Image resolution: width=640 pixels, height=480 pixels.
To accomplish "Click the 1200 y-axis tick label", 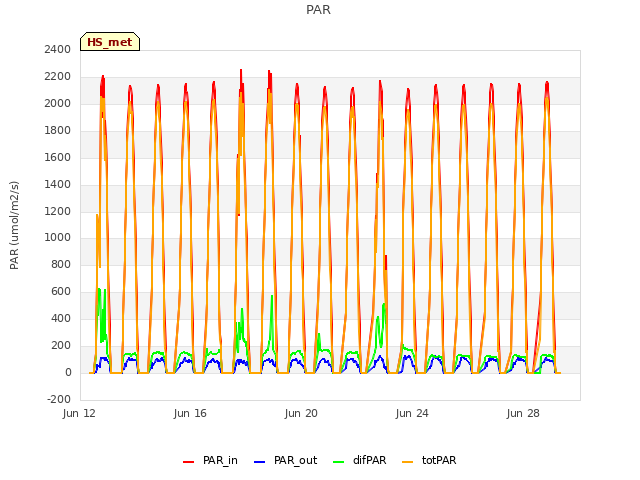I will [x=58, y=211].
